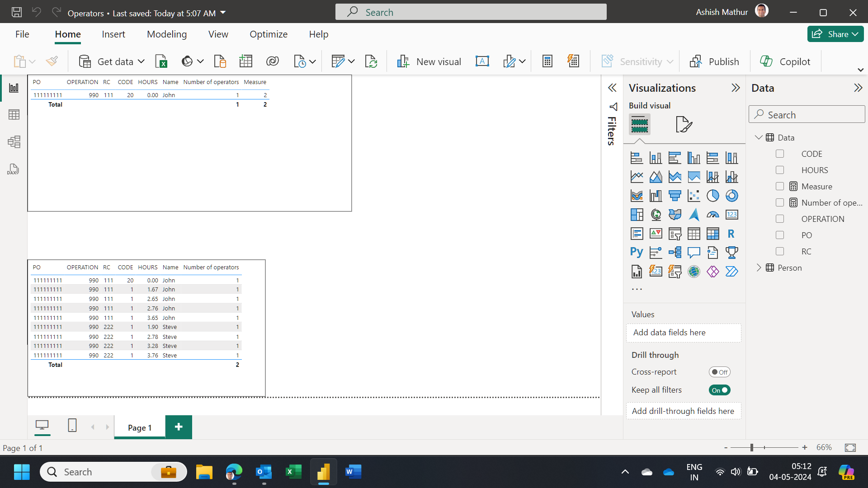
Task: Open Format visual pane icon
Action: pos(684,124)
